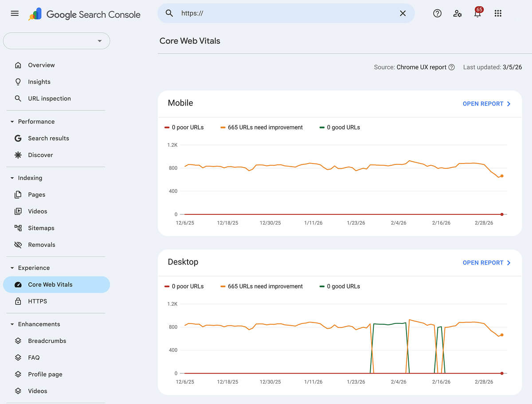
Task: Open users and permissions settings icon
Action: (x=458, y=13)
